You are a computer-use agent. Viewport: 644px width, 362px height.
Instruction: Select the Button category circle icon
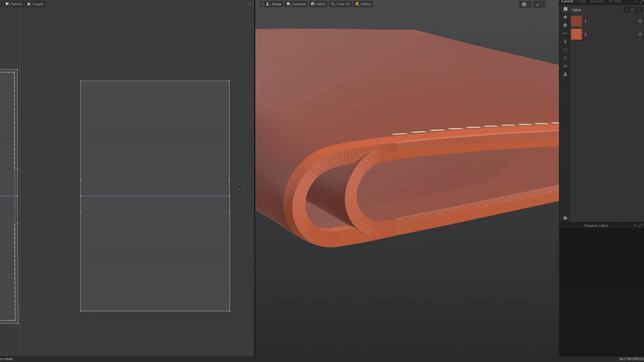click(565, 26)
